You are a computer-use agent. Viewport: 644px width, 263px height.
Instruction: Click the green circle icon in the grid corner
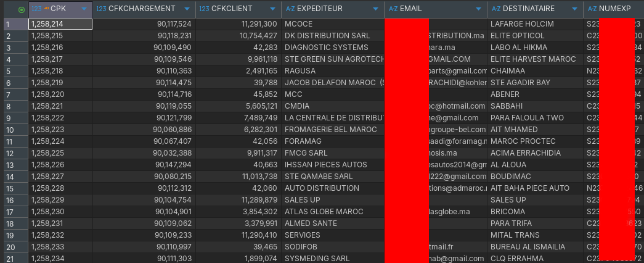22,10
